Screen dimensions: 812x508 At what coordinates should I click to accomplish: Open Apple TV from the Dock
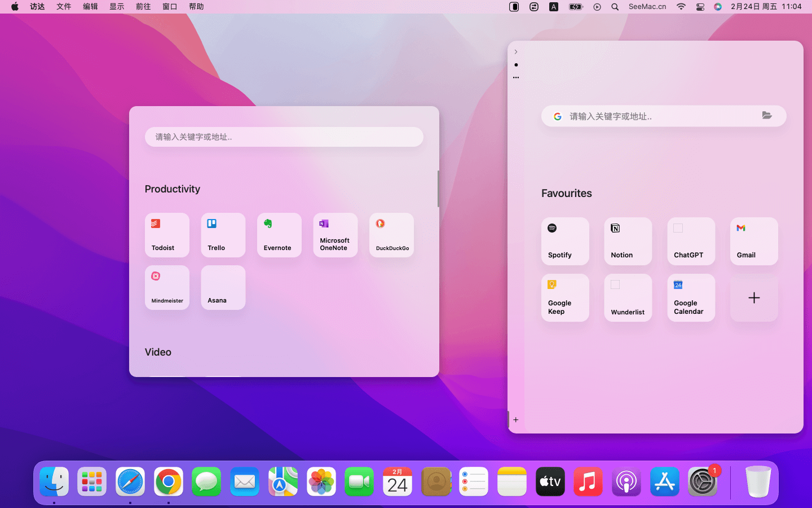point(550,482)
